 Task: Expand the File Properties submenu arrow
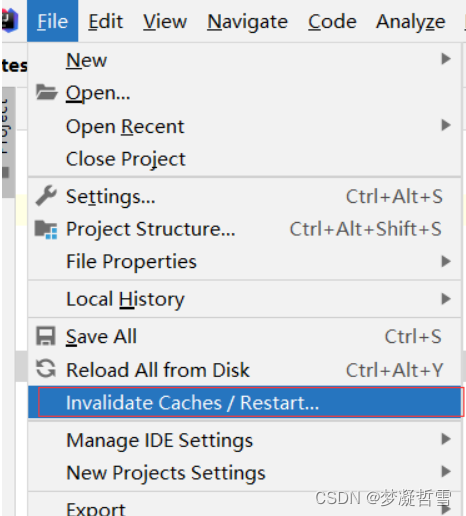(x=446, y=261)
